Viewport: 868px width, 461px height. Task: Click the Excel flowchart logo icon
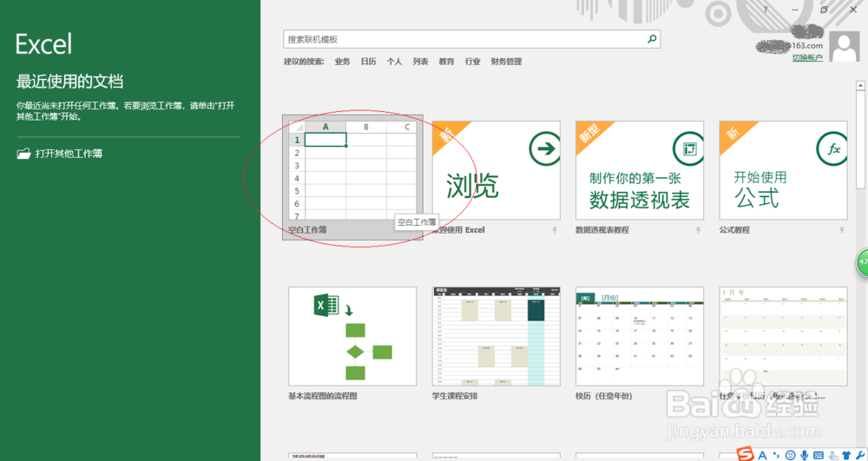(326, 305)
